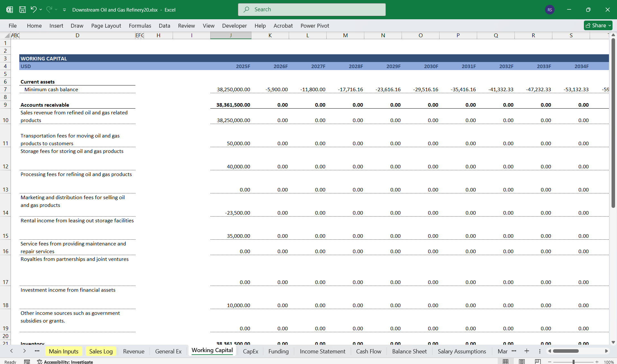
Task: Click the Share button
Action: click(x=598, y=25)
